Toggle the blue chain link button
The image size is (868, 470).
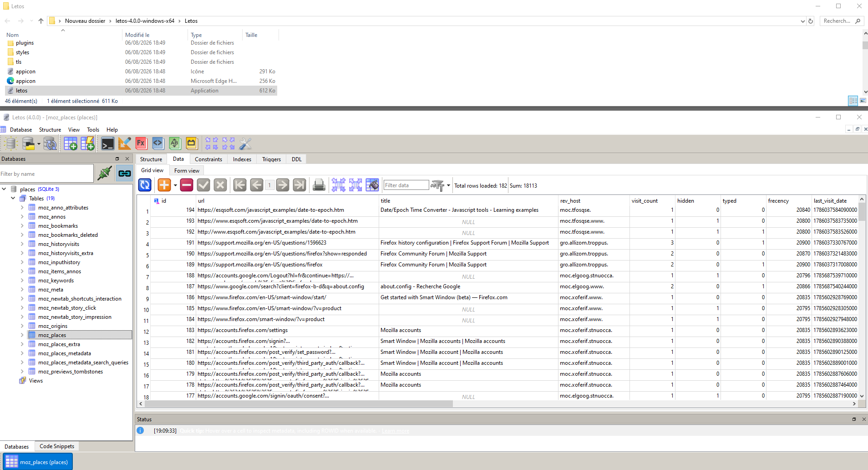124,173
